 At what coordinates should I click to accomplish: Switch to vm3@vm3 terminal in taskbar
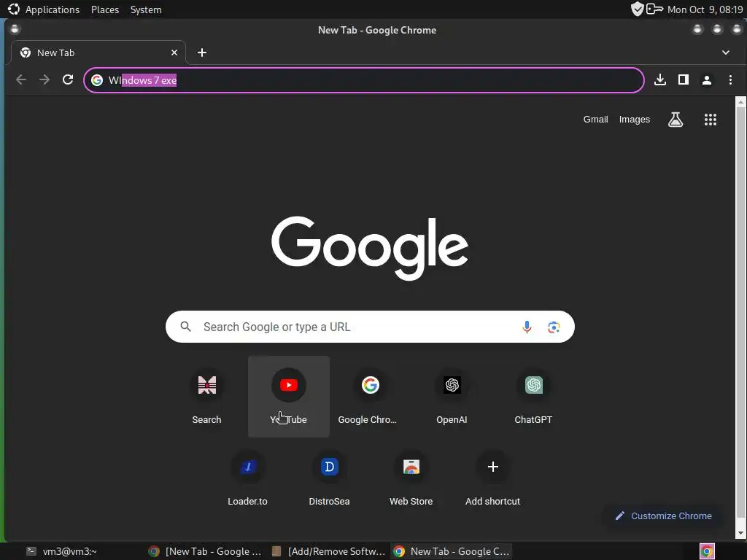tap(70, 551)
